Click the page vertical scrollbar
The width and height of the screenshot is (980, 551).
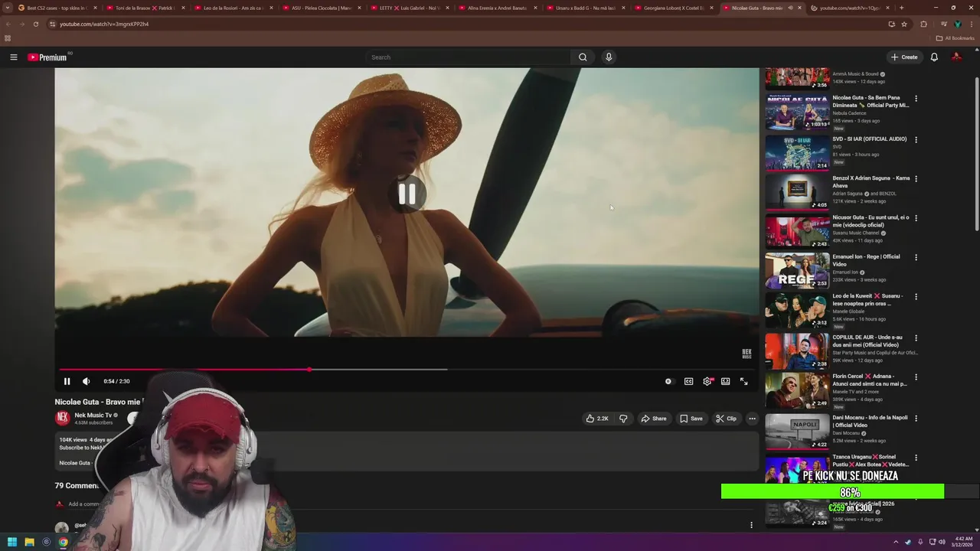[x=976, y=153]
